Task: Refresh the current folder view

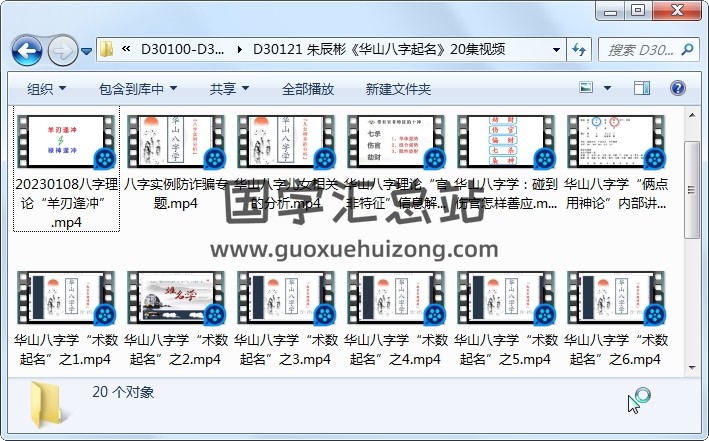Action: point(578,49)
